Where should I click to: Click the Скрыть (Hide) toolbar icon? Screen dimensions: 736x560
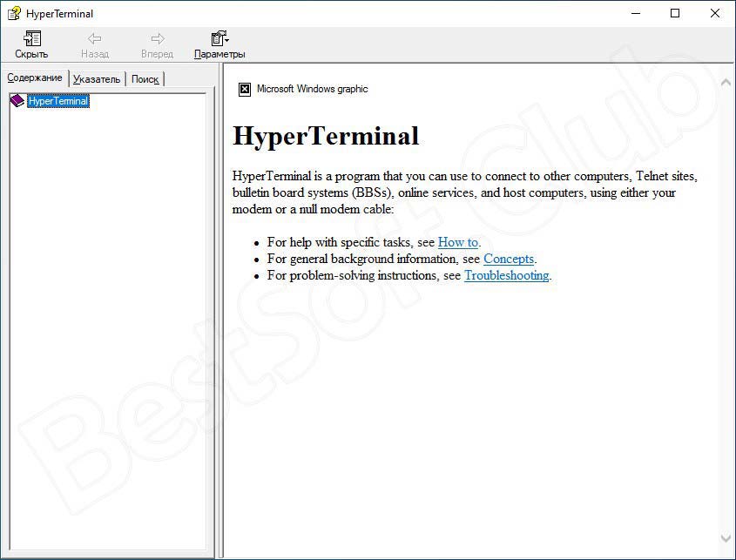[x=32, y=38]
